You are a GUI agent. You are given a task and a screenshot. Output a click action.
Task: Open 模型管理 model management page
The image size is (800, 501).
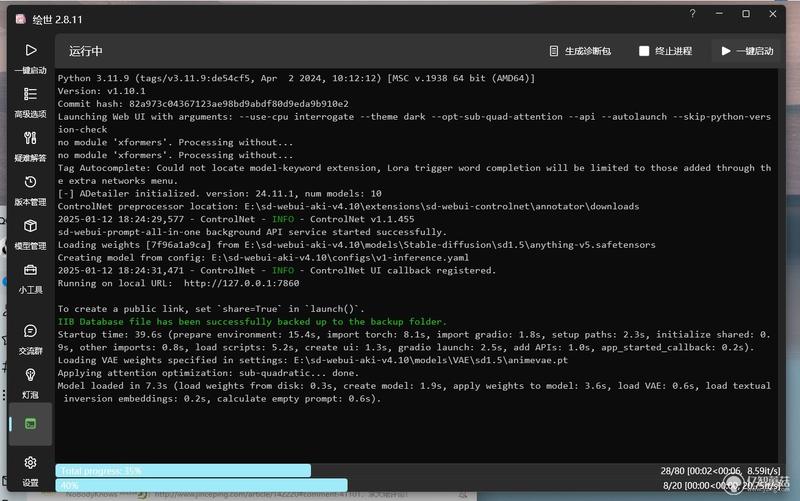(x=30, y=235)
